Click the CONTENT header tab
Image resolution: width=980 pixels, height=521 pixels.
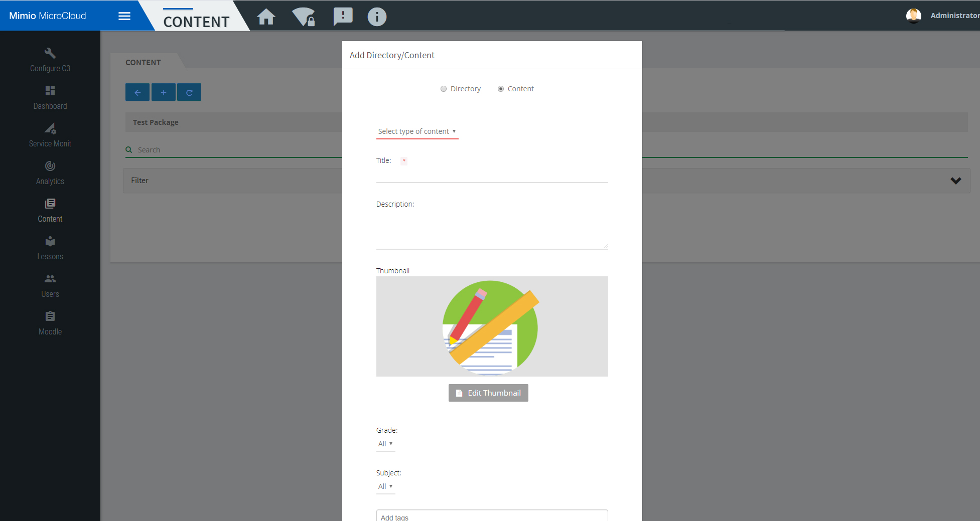[x=196, y=22]
